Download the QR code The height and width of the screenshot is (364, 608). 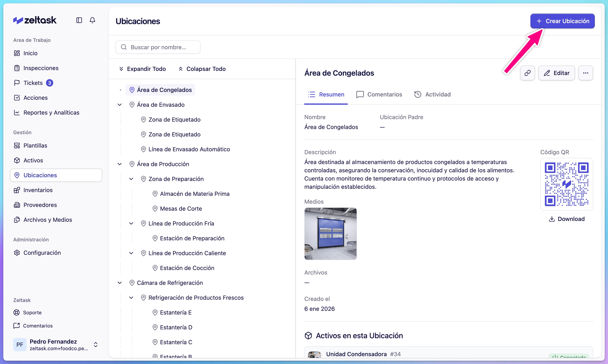pos(567,219)
